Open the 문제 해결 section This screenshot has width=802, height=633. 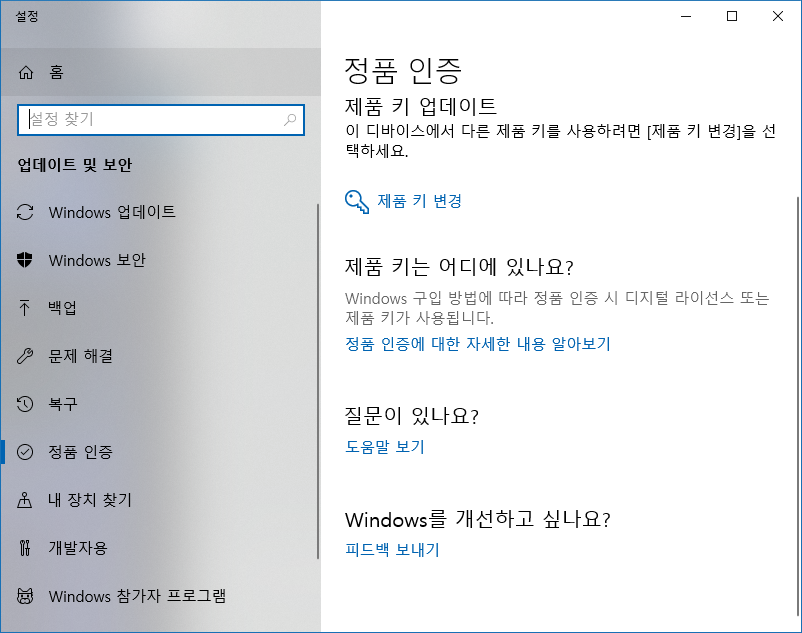pos(159,356)
